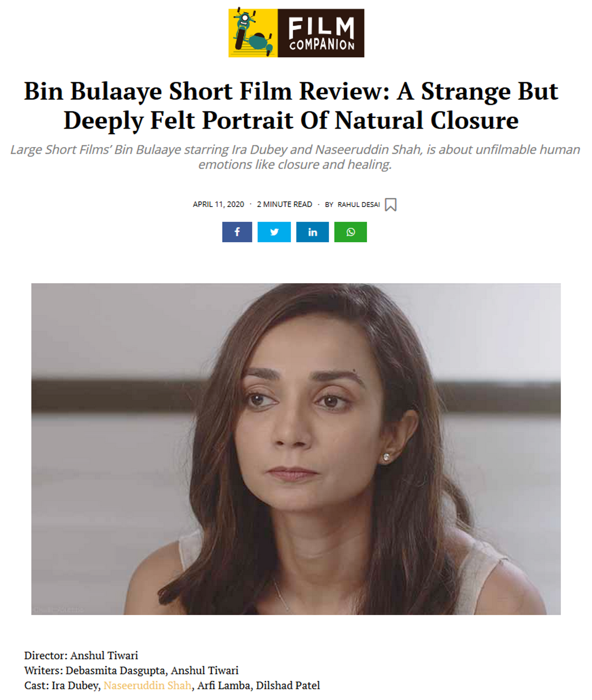Click the Bin Bulaaye review headline

pyautogui.click(x=291, y=105)
